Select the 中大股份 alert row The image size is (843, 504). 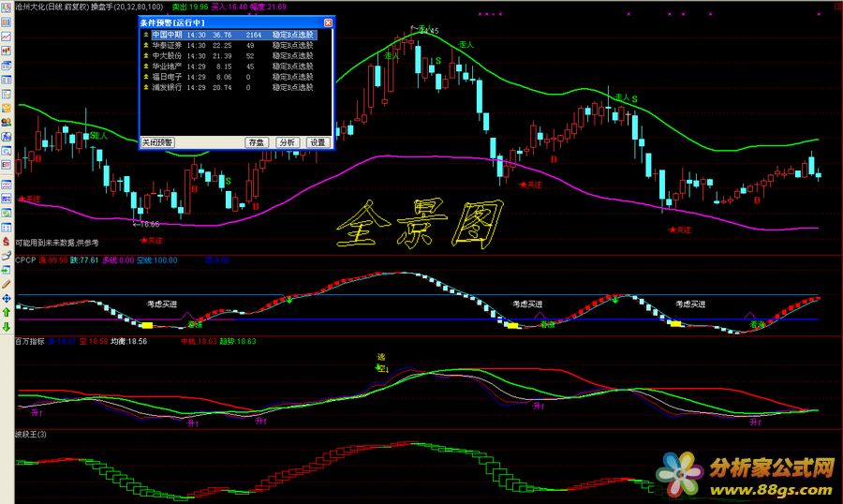229,56
